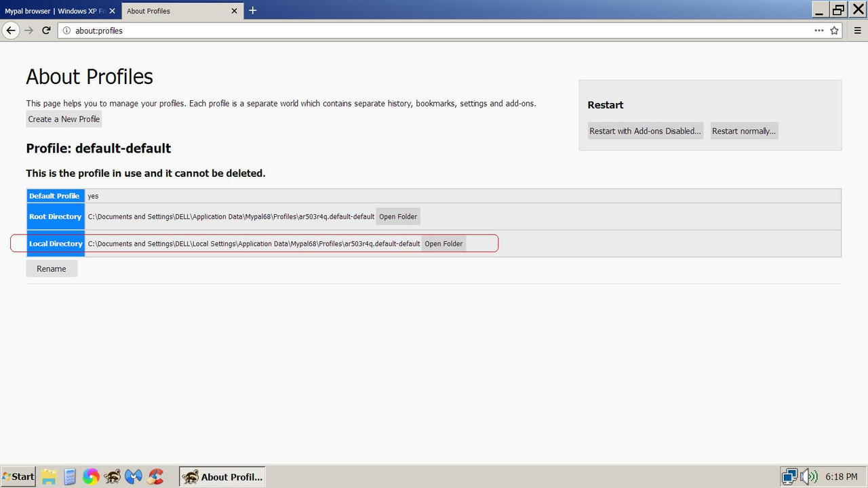The height and width of the screenshot is (488, 868).
Task: Open the Windows Start menu
Action: [18, 476]
